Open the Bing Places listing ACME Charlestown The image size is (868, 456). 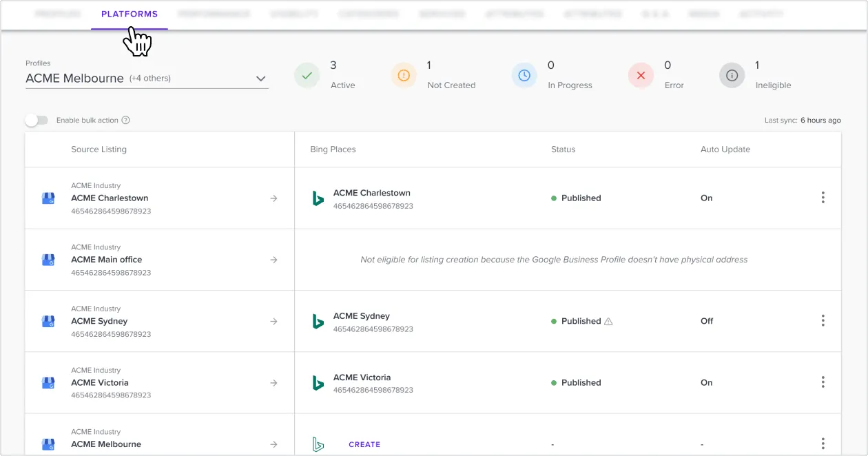click(372, 193)
